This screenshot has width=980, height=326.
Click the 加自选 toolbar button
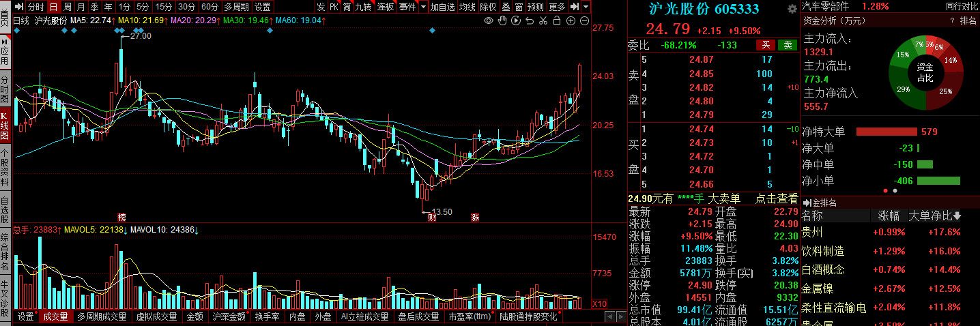coord(442,7)
